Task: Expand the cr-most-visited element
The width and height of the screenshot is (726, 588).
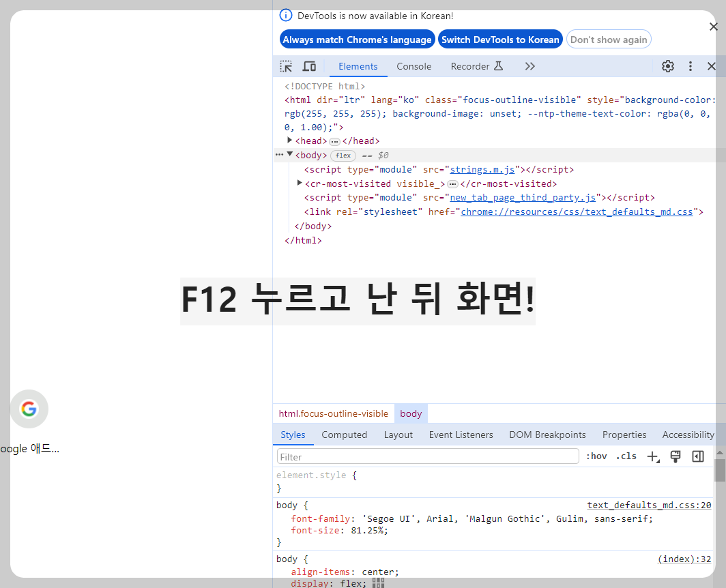Action: 299,183
